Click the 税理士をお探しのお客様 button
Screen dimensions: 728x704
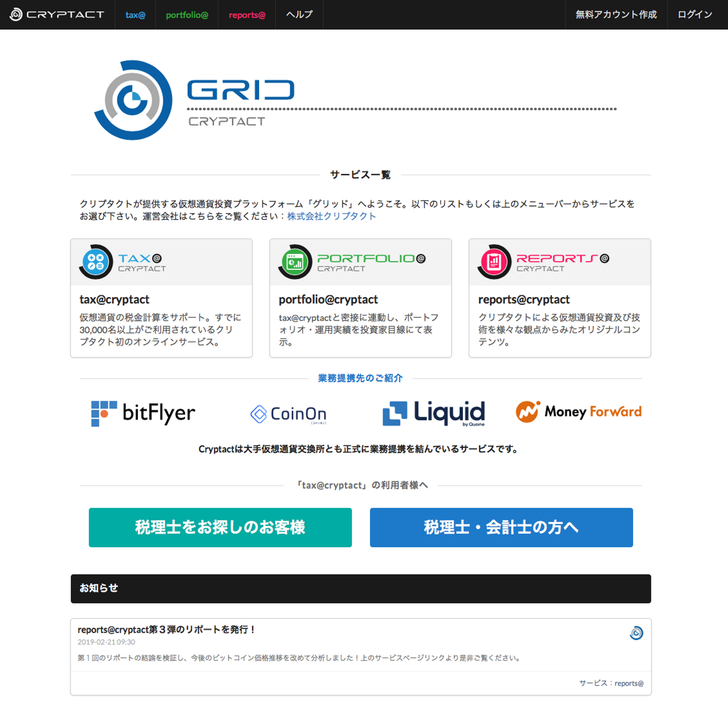(220, 527)
